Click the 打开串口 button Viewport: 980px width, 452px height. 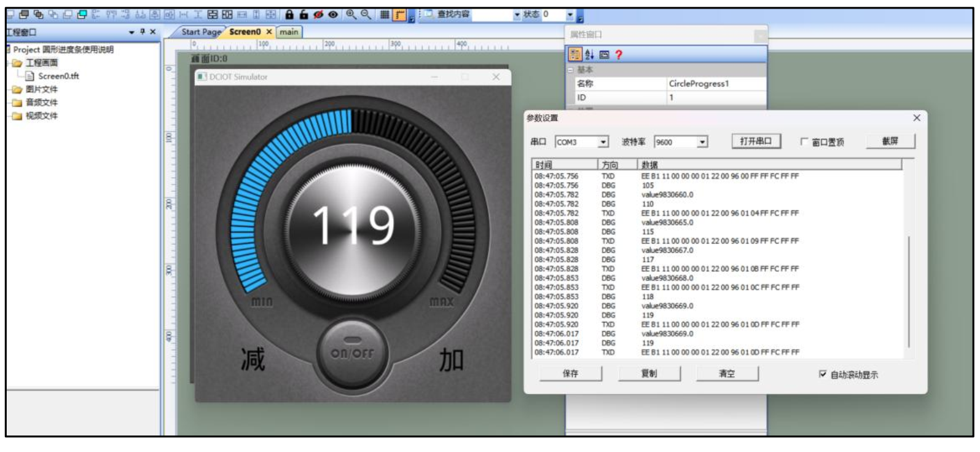(x=756, y=141)
